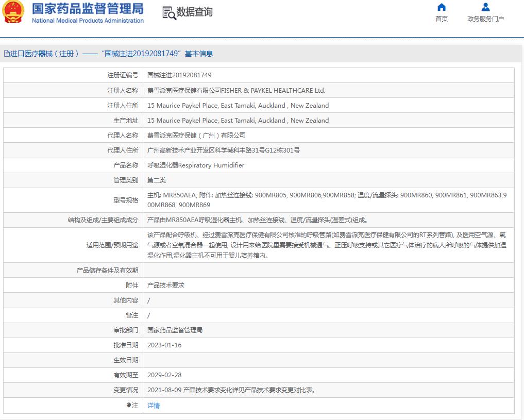524x420 pixels.
Task: Click the magnifier part of the query logo
Action: [172, 14]
